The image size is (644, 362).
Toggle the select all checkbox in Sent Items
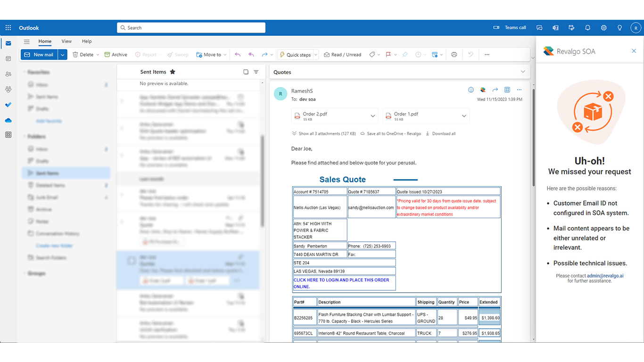click(246, 72)
